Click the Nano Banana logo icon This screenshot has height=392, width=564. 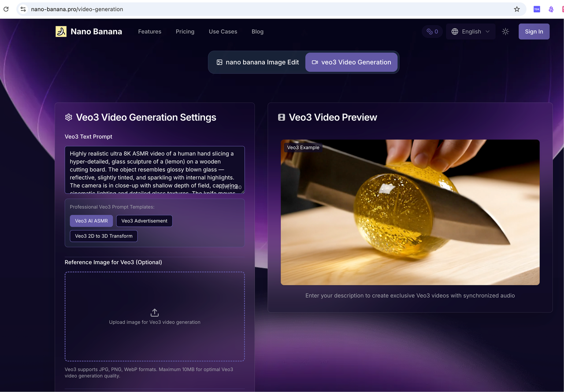point(61,31)
